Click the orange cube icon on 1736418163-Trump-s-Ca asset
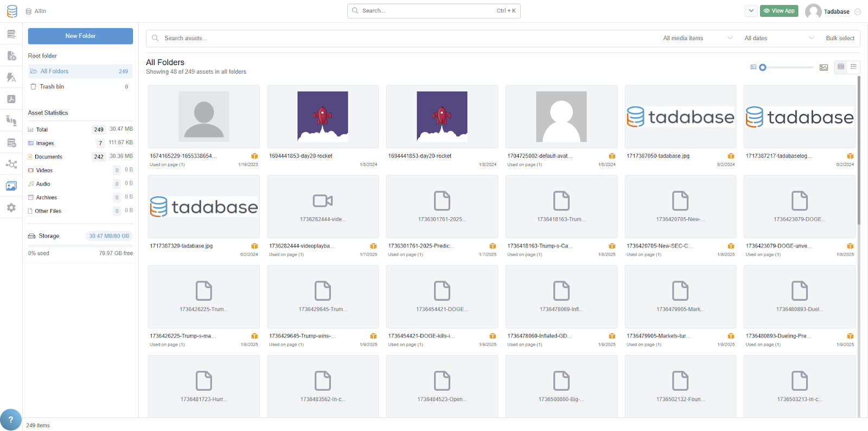Viewport: 868px width, 431px height. pos(612,246)
